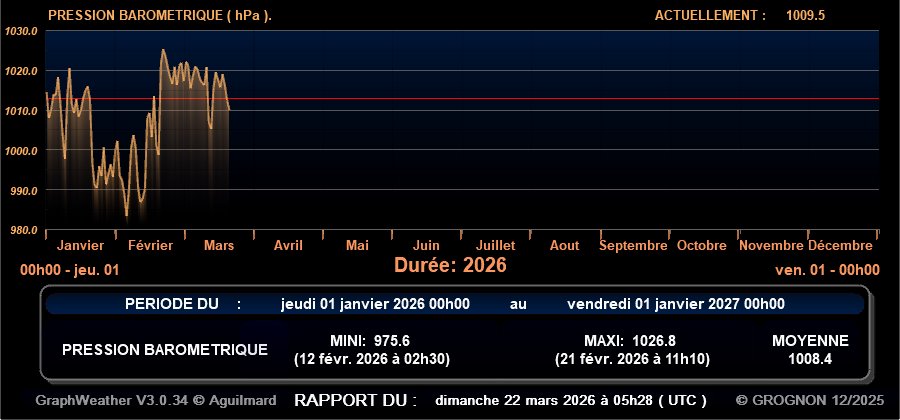Image resolution: width=900 pixels, height=420 pixels.
Task: Click the Janvier month label
Action: [x=80, y=245]
